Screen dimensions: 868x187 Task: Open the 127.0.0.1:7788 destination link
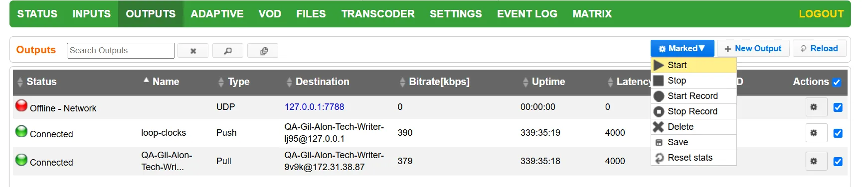point(314,107)
